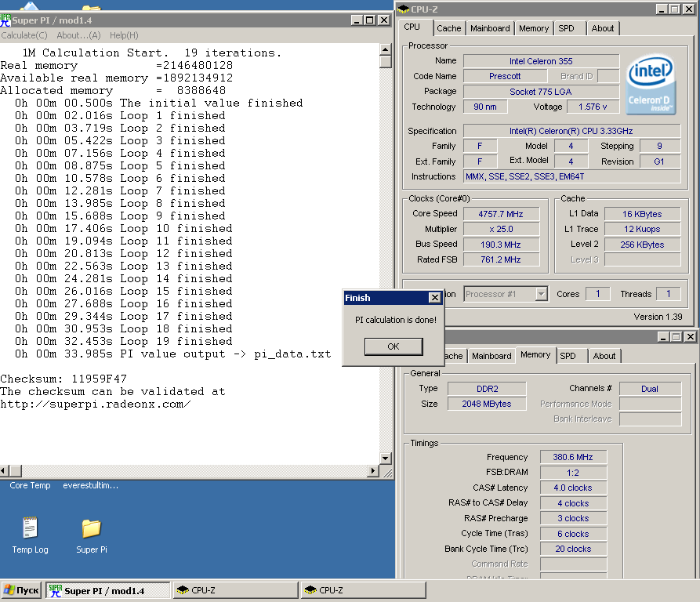
Task: Click the Instructions field 'MMX, SSE, SSE2, SSE3, EM64T'
Action: 571,176
